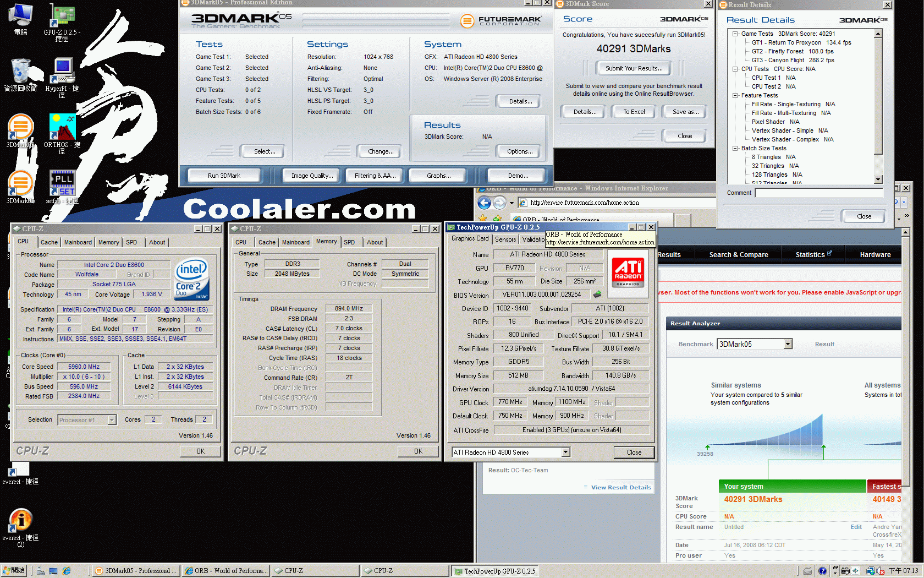Viewport: 924px width, 578px height.
Task: Click the IE address bar URL
Action: [x=584, y=203]
